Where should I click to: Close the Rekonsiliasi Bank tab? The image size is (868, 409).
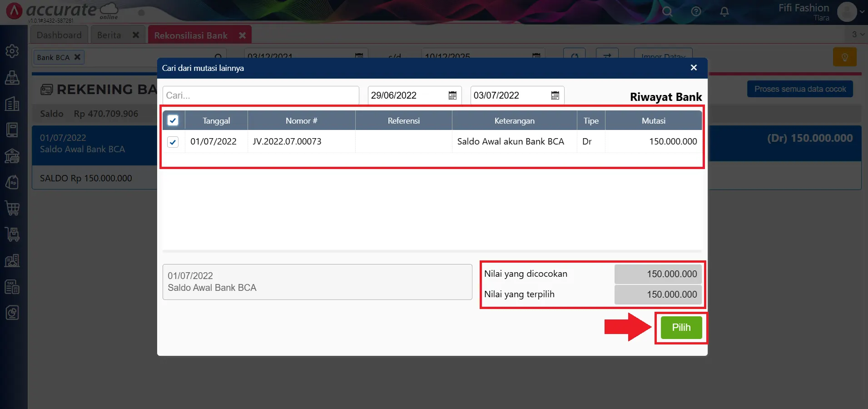point(243,35)
